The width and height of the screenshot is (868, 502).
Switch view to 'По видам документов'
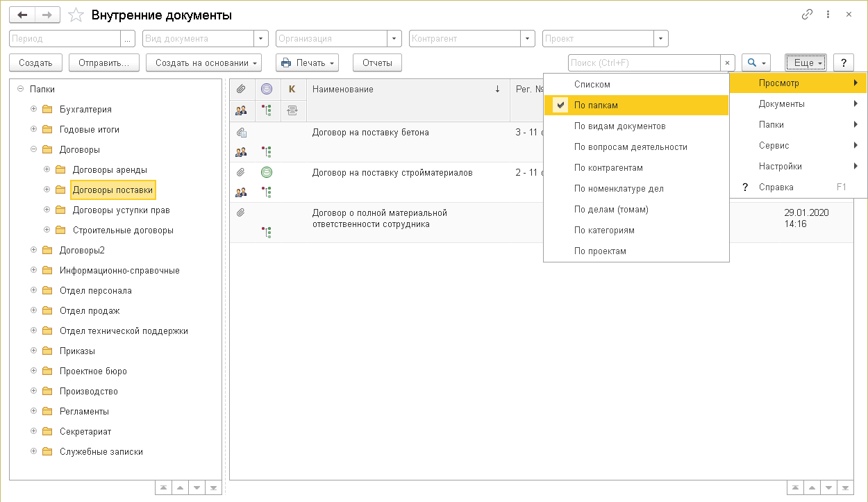[619, 126]
